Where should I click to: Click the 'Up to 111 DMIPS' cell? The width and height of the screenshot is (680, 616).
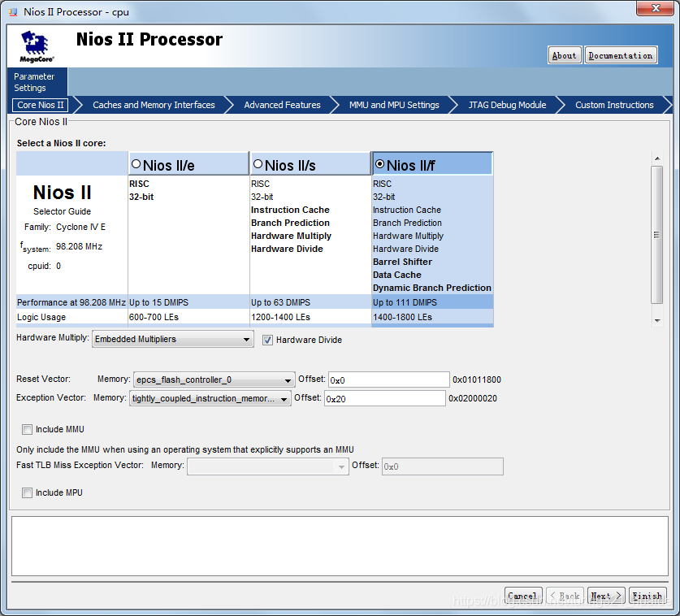click(432, 302)
